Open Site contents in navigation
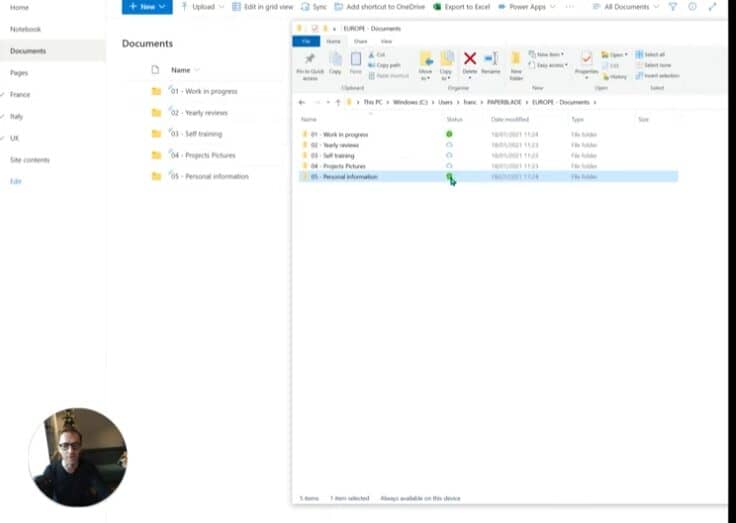Screen dimensions: 736x523 (30, 160)
